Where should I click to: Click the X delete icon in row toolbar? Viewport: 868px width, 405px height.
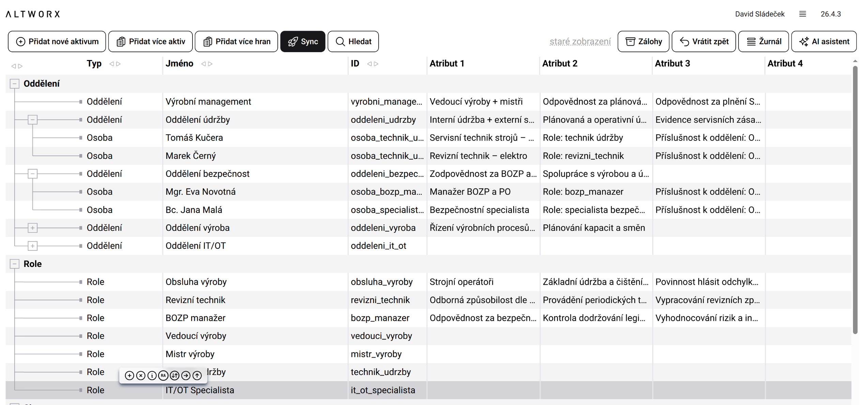[x=140, y=375]
